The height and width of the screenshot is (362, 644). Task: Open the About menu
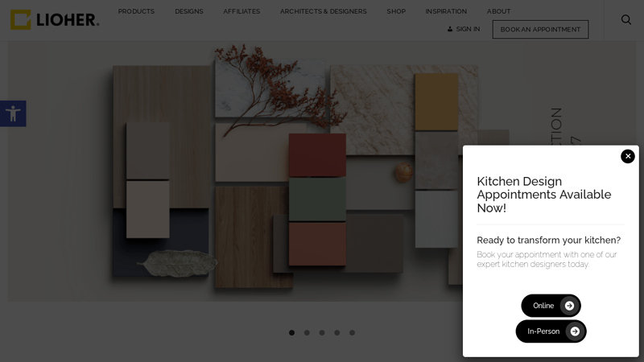pos(498,11)
